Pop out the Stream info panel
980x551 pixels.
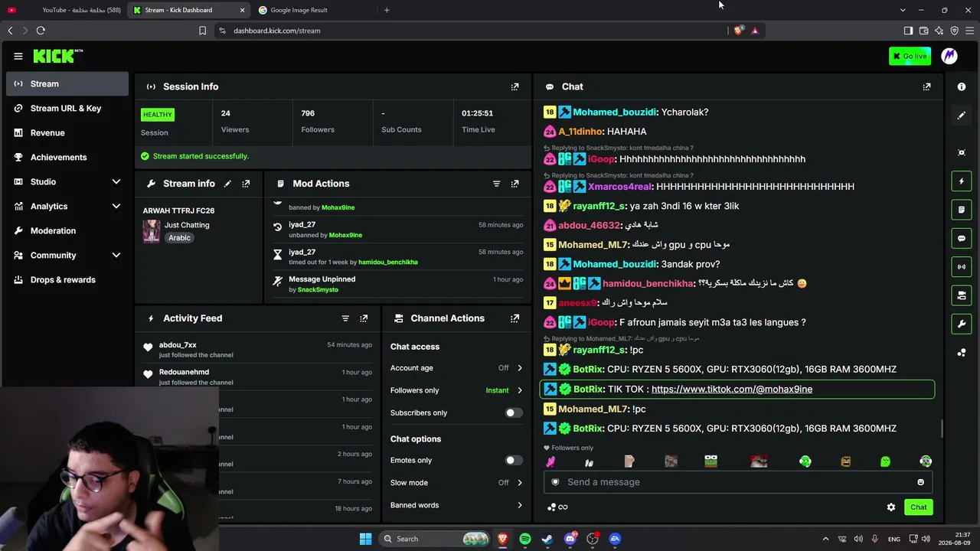coord(246,184)
